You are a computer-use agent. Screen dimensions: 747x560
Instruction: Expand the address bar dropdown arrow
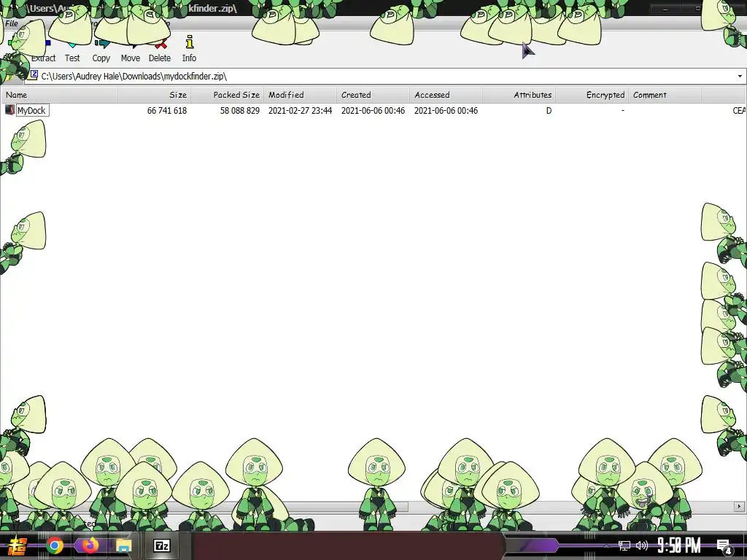point(740,76)
